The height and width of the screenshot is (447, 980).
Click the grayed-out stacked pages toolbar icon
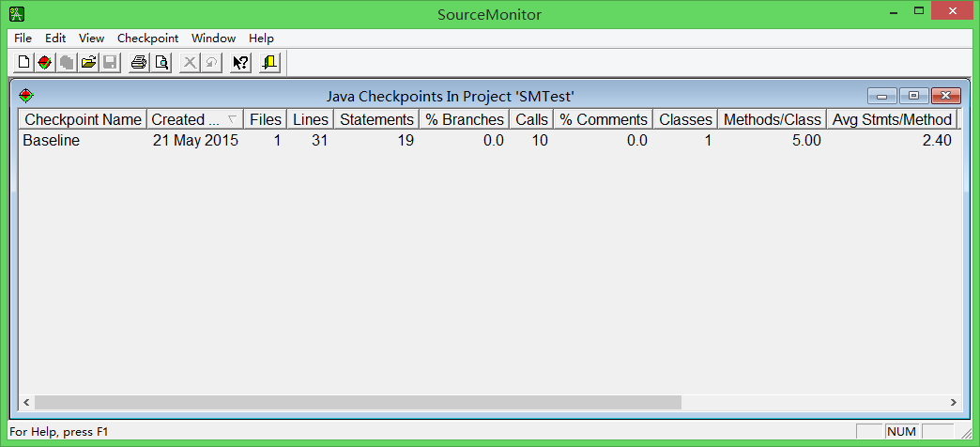click(x=67, y=63)
